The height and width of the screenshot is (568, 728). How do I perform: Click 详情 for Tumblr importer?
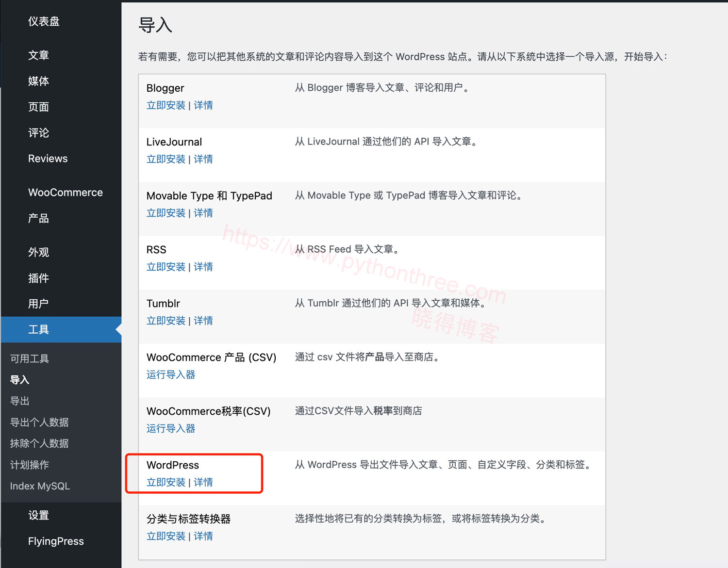click(x=203, y=321)
